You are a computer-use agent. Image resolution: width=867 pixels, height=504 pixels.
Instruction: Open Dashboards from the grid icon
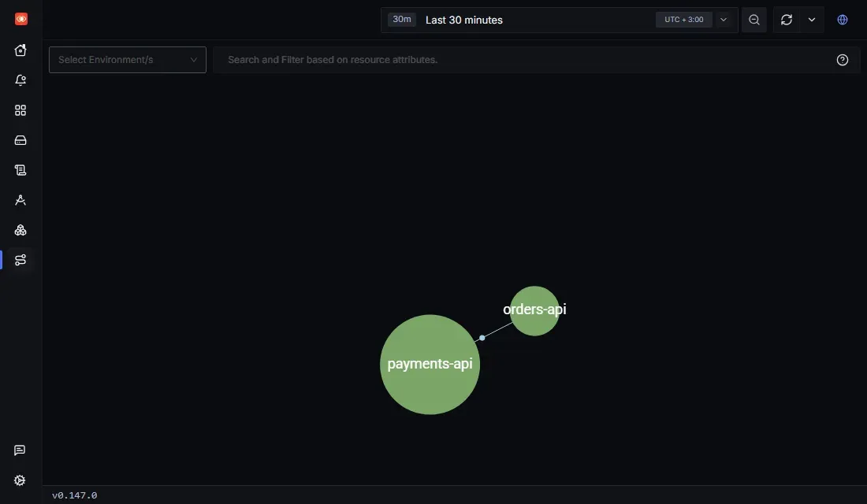(20, 110)
